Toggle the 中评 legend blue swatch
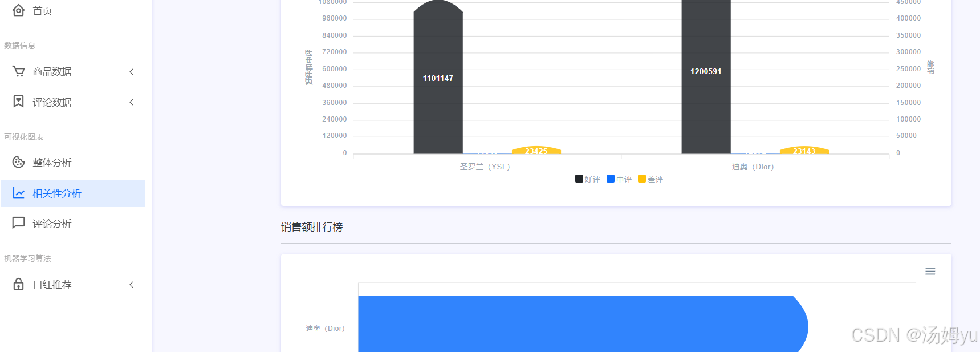The width and height of the screenshot is (980, 352). [611, 179]
